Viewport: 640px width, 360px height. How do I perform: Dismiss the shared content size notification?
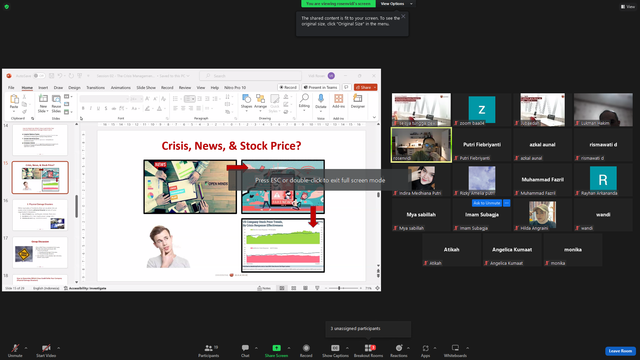click(403, 16)
